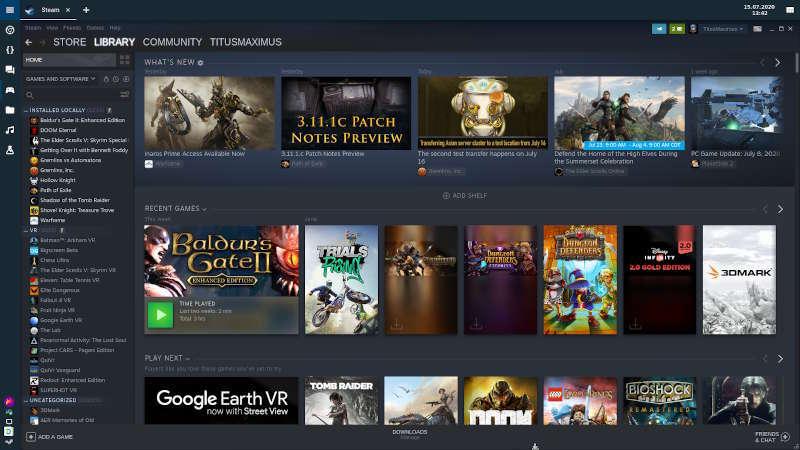
Task: Click the blue announcements button
Action: (659, 29)
